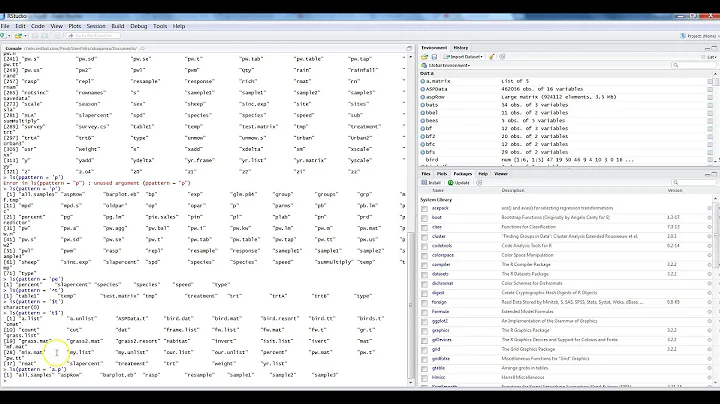Minimize the Environment pane
Image resolution: width=720 pixels, height=404 pixels.
pos(707,48)
